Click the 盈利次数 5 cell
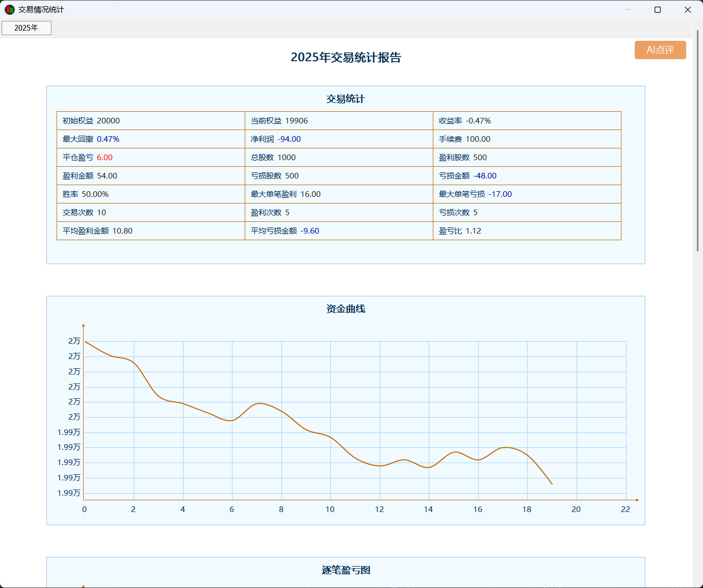703x588 pixels. tap(339, 213)
